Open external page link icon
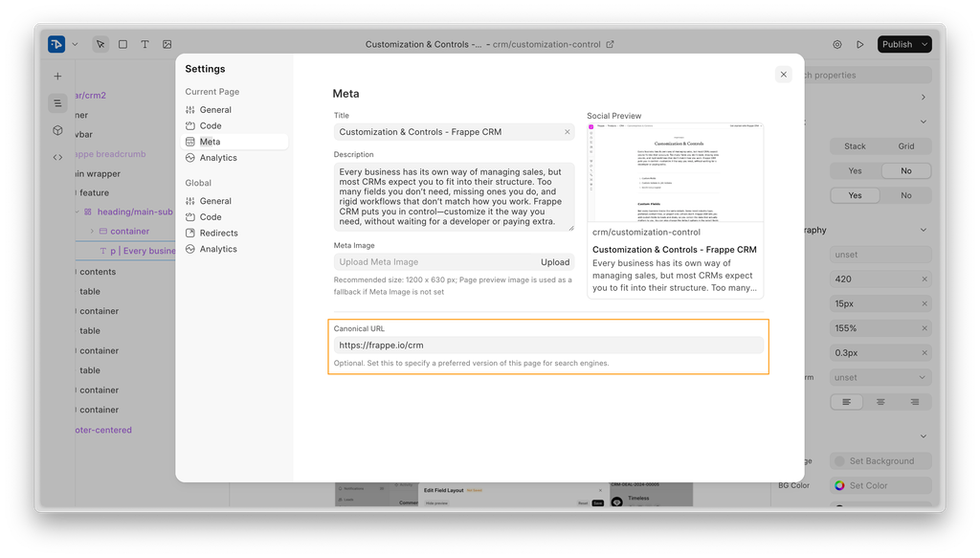 pos(610,44)
